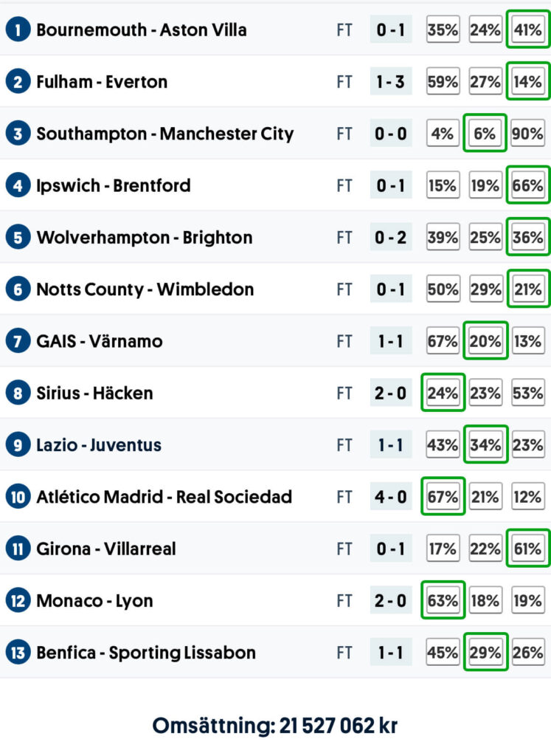Screen dimensions: 551x756
Task: Select the highlighted 41% box for Bournemouth match
Action: (x=528, y=30)
